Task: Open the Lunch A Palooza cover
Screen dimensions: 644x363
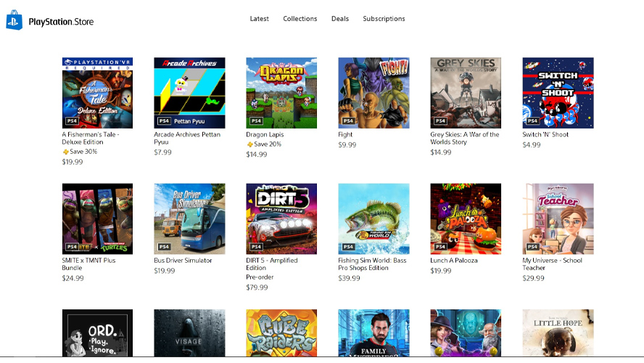Action: click(466, 219)
